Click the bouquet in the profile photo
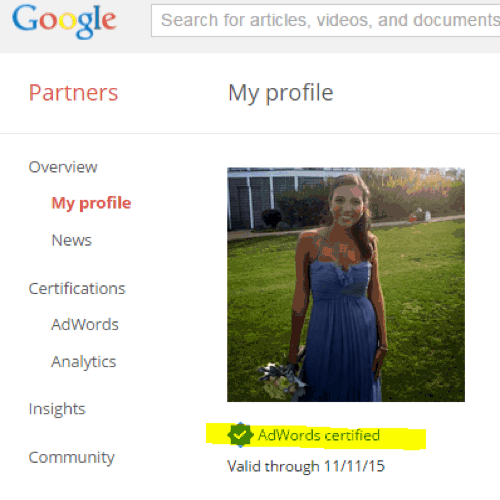500x500 pixels. point(280,380)
